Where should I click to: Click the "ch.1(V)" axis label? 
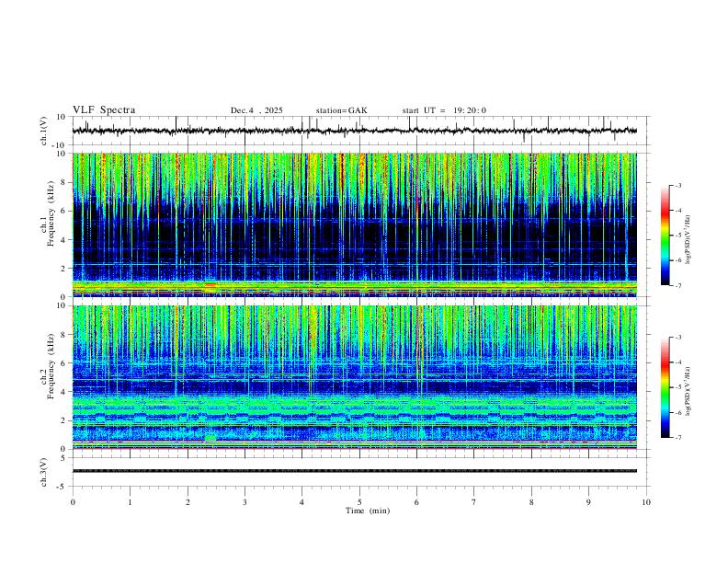[x=44, y=131]
